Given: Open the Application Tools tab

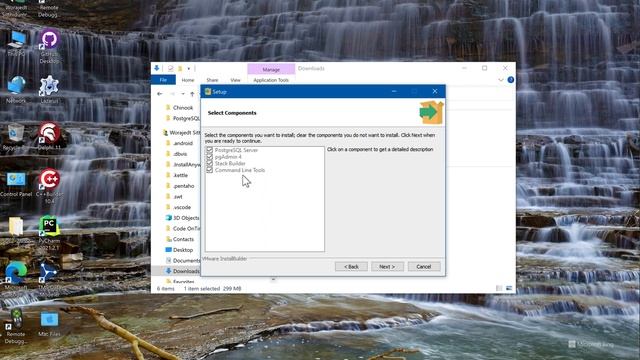Looking at the screenshot, I should click(271, 80).
